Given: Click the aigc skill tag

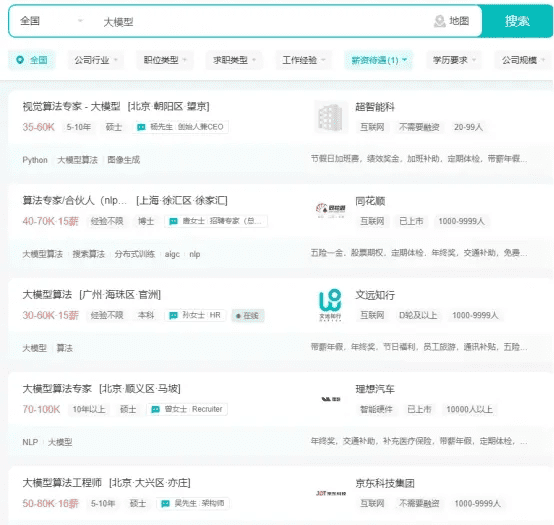Looking at the screenshot, I should click(172, 254).
